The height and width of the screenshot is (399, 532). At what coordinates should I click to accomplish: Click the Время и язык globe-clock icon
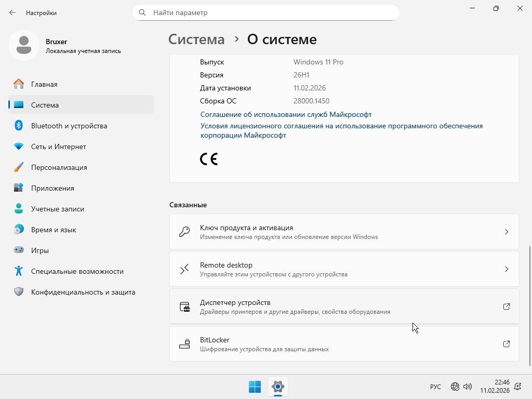point(19,229)
